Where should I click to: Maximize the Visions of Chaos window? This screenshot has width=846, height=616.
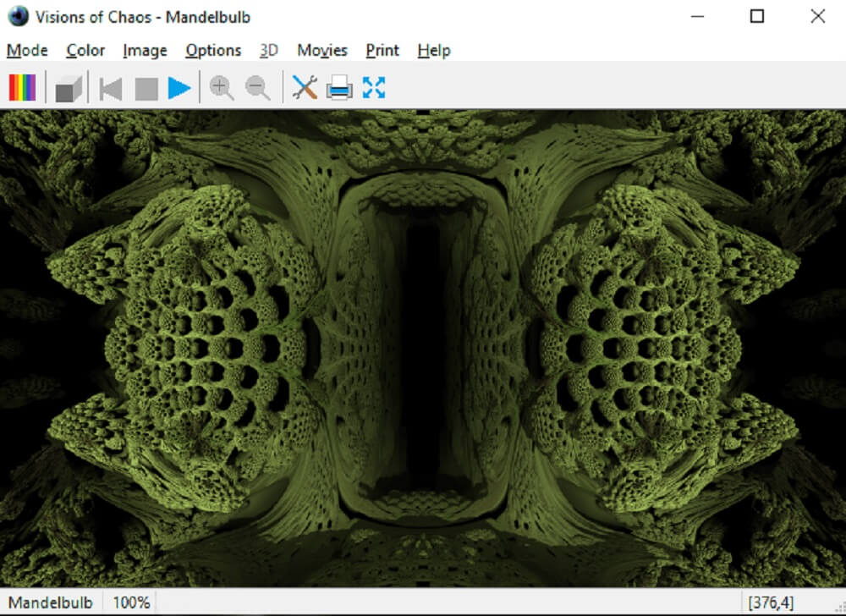point(757,16)
